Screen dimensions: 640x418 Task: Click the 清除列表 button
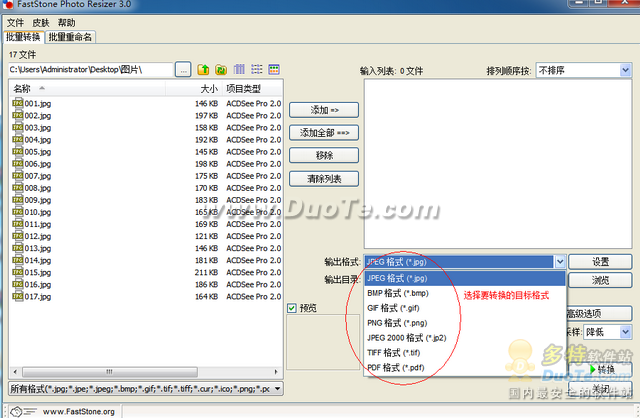pos(324,178)
